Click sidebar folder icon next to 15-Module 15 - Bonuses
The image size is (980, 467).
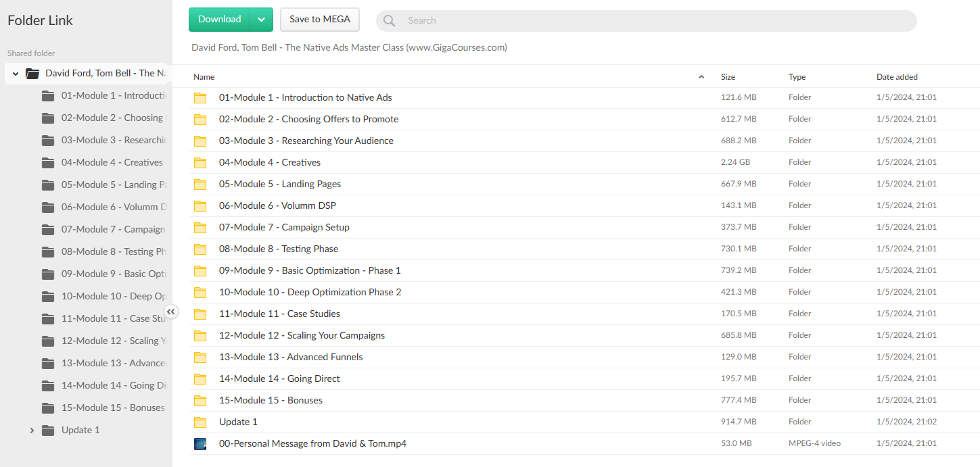[x=48, y=408]
